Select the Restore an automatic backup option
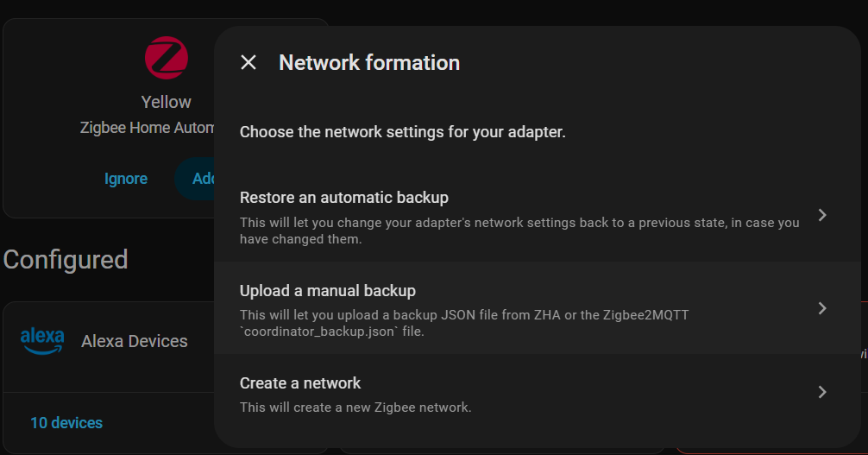 click(344, 198)
